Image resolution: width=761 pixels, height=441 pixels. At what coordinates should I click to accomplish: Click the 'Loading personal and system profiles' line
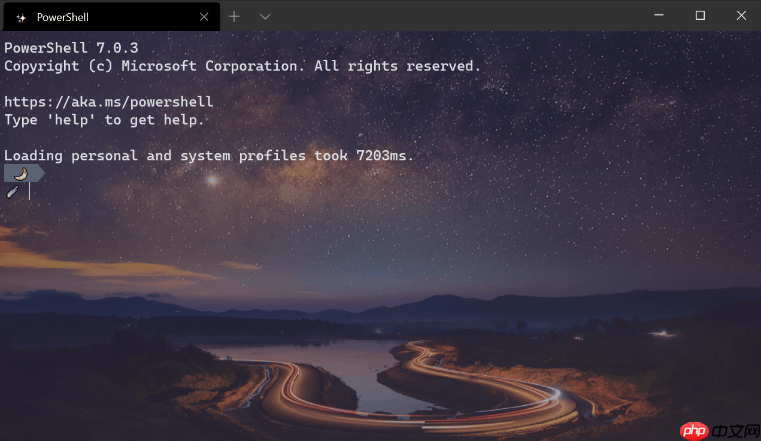[x=209, y=156]
